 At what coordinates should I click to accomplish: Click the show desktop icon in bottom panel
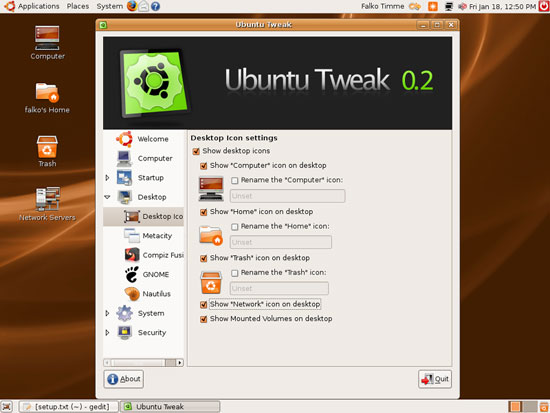7,407
